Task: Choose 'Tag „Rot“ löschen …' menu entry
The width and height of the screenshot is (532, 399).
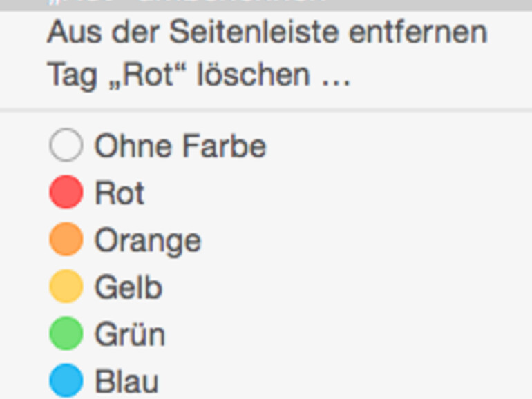Action: coord(199,75)
